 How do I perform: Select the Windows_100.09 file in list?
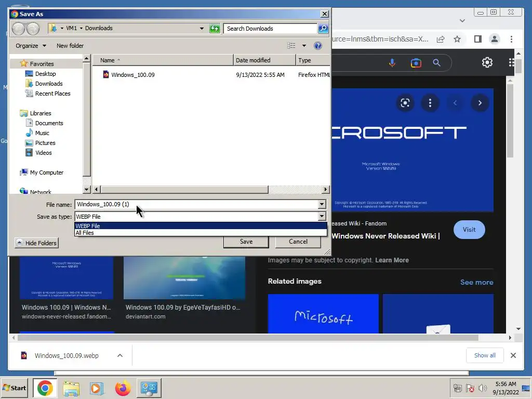(132, 75)
